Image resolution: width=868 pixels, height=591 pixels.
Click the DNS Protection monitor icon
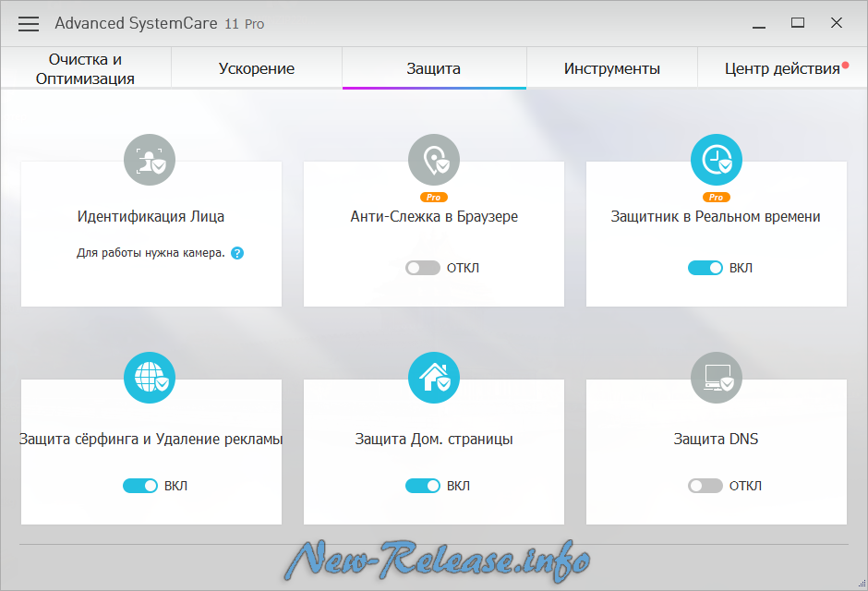[717, 378]
